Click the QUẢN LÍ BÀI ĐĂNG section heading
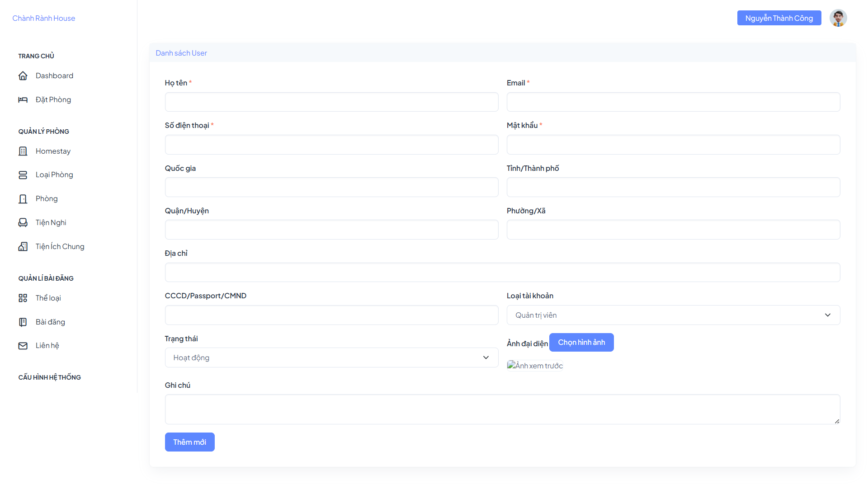This screenshot has width=868, height=494. point(46,278)
